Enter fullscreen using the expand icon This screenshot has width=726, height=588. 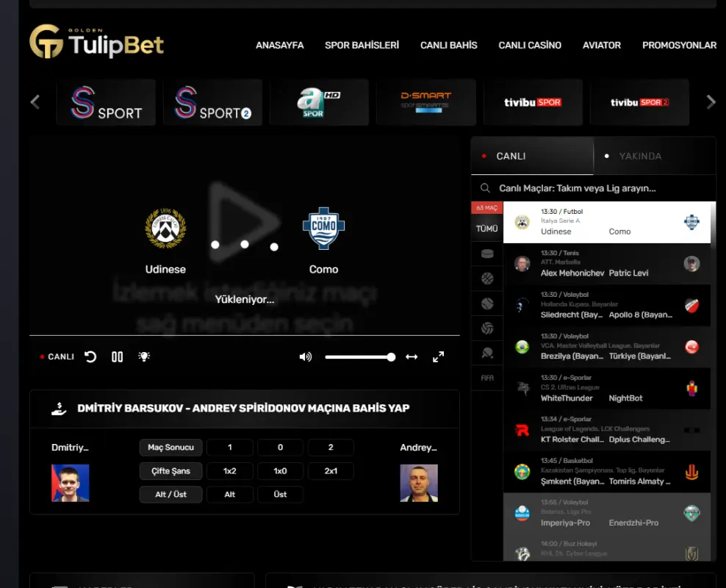[x=439, y=357]
